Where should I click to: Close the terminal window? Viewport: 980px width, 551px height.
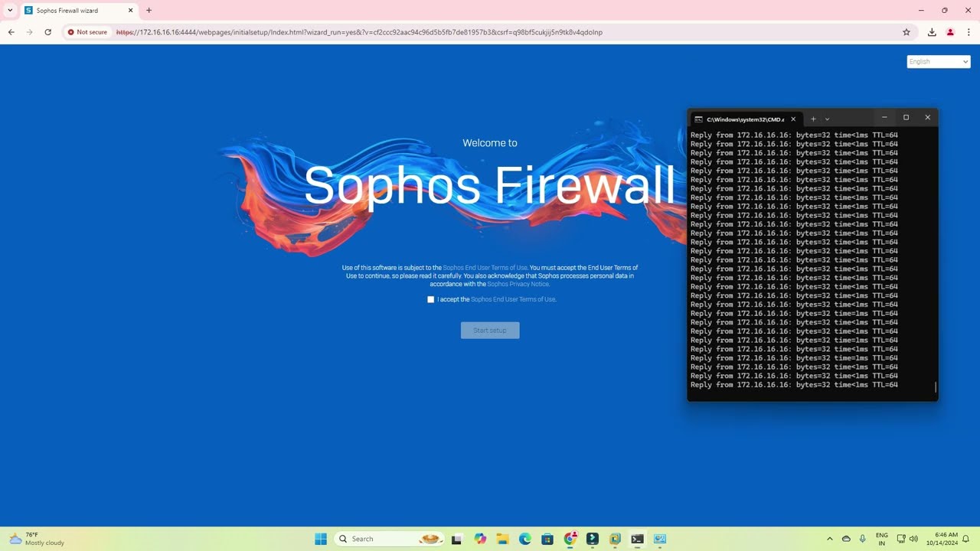tap(927, 117)
